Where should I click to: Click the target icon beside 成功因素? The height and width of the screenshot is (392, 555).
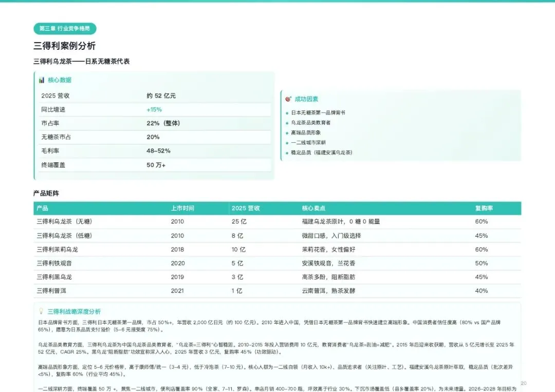click(288, 99)
